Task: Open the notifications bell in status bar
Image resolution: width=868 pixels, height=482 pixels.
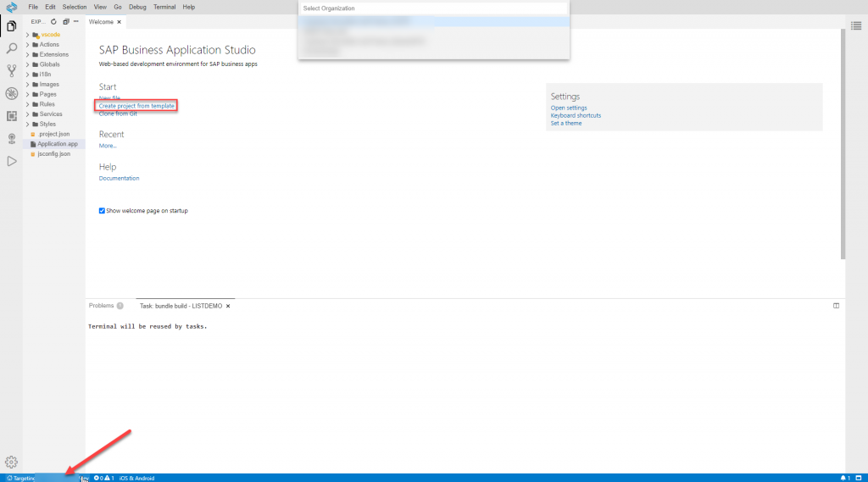Action: coord(844,478)
